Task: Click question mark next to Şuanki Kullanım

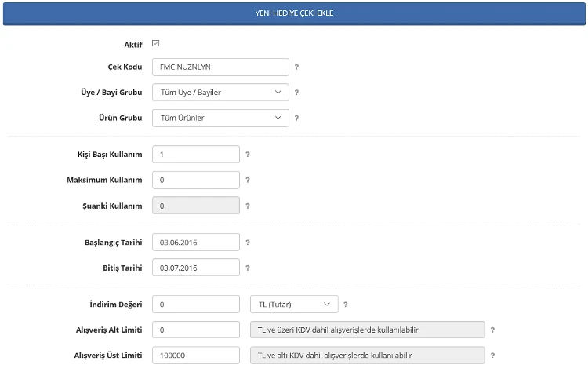Action: coord(247,206)
